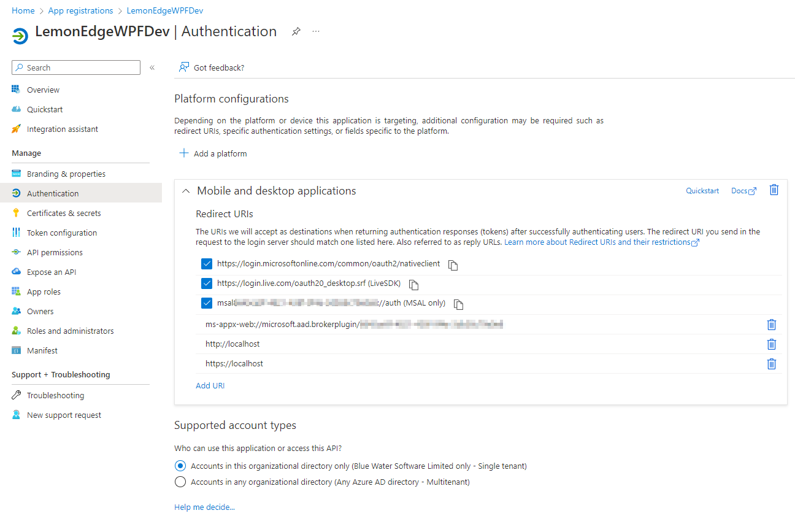Image resolution: width=795 pixels, height=532 pixels.
Task: Collapse the left navigation sidebar
Action: 152,67
